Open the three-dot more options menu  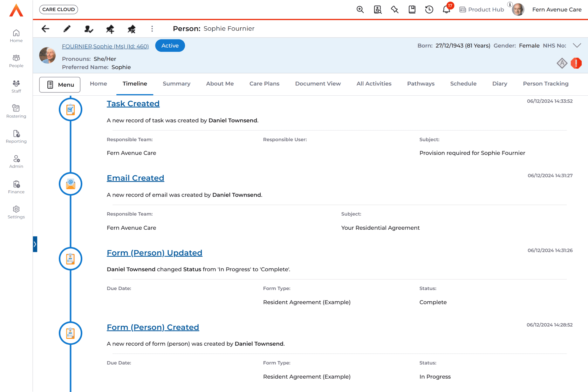click(x=152, y=29)
